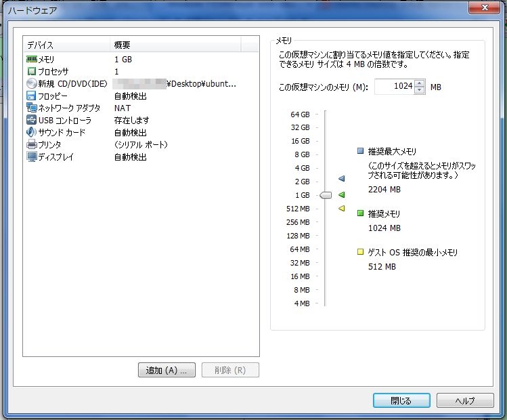Select the サウンド カード row label
Image resolution: width=507 pixels, height=420 pixels.
tap(62, 132)
